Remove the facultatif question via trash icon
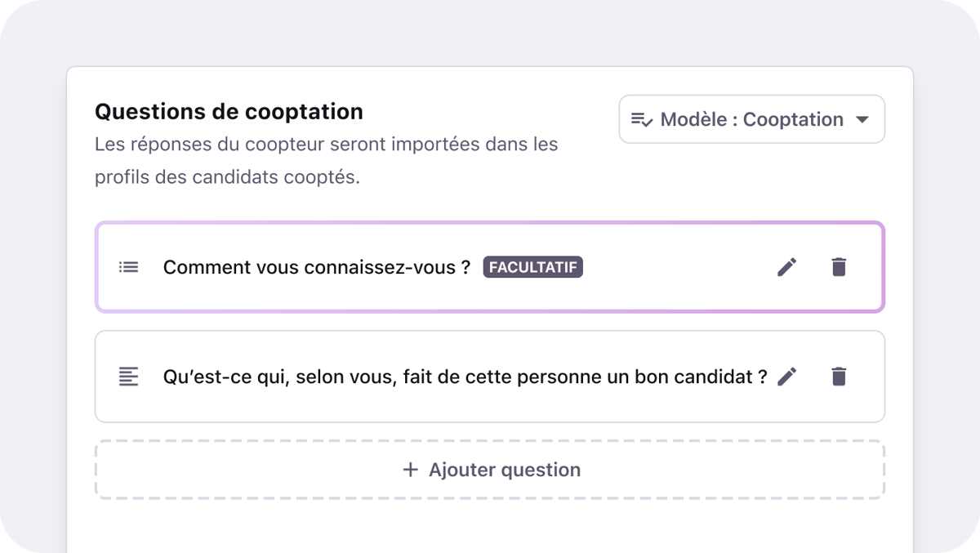 tap(840, 266)
